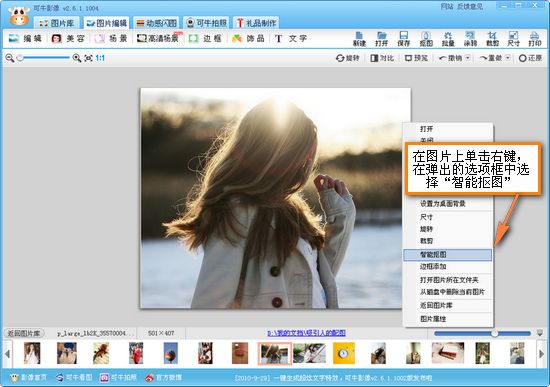Click the thumbnail size slider track
550x387 pixels.
(x=482, y=333)
